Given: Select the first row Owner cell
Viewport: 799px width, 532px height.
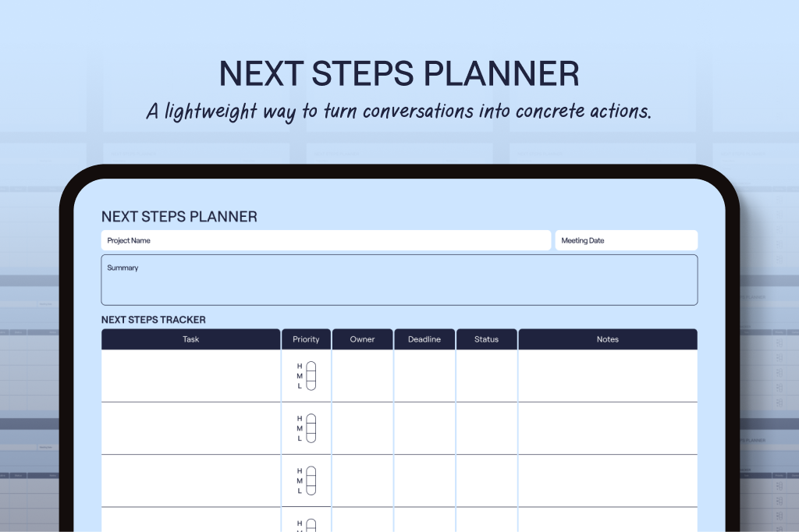Looking at the screenshot, I should [362, 376].
